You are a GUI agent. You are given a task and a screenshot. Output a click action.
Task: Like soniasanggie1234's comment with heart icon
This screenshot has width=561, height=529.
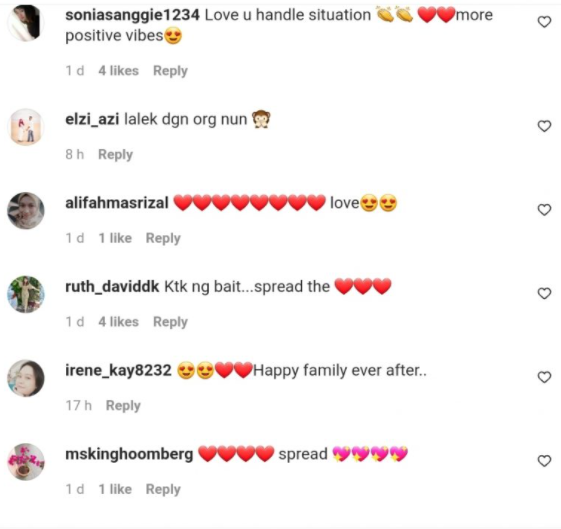coord(544,22)
